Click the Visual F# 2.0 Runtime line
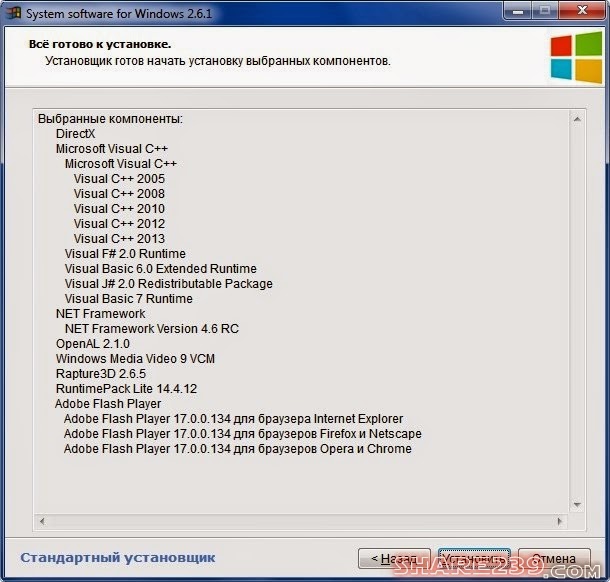 tap(125, 254)
